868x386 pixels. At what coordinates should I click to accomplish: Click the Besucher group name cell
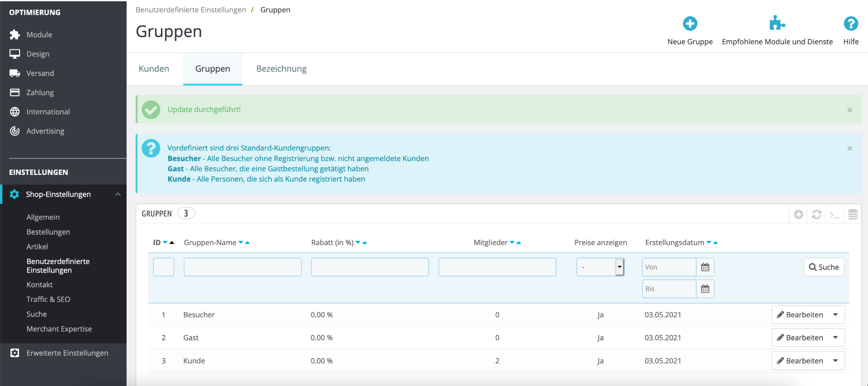tap(199, 315)
